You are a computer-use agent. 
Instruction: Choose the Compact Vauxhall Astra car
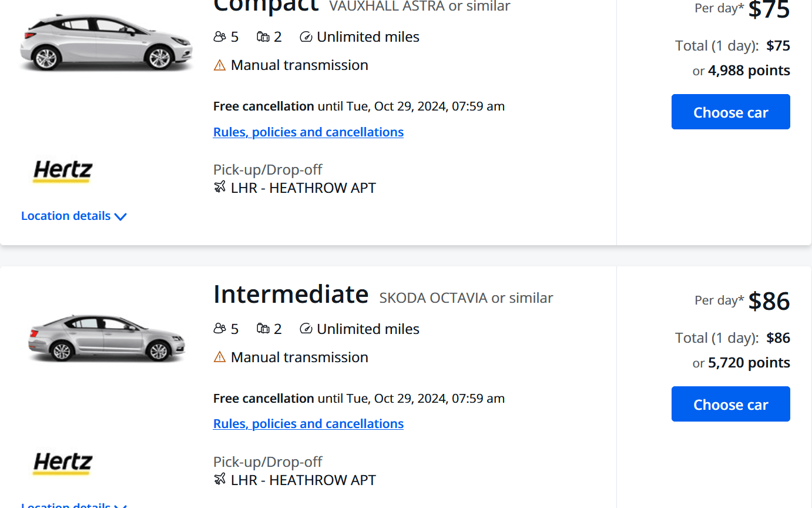(730, 112)
